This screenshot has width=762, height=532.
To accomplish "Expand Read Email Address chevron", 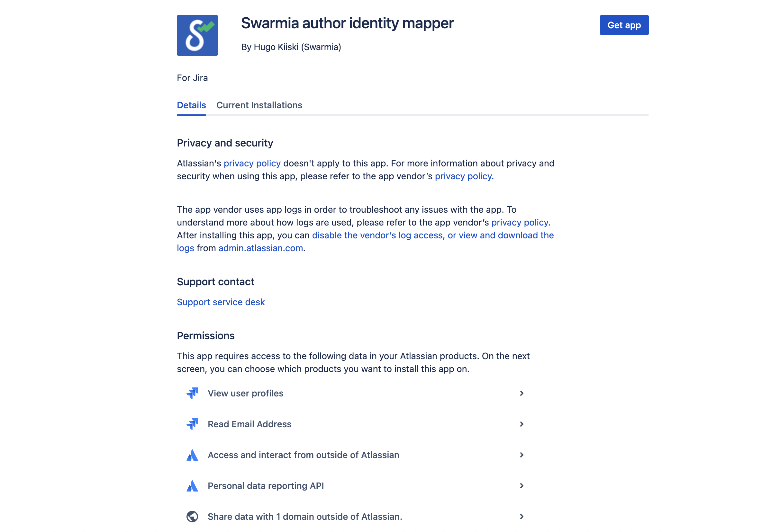I will pos(522,424).
